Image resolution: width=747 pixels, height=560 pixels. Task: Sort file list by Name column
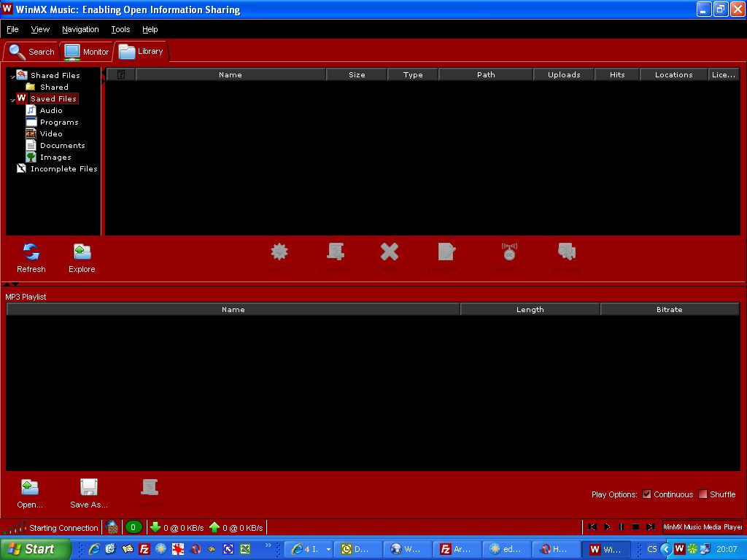click(x=231, y=75)
